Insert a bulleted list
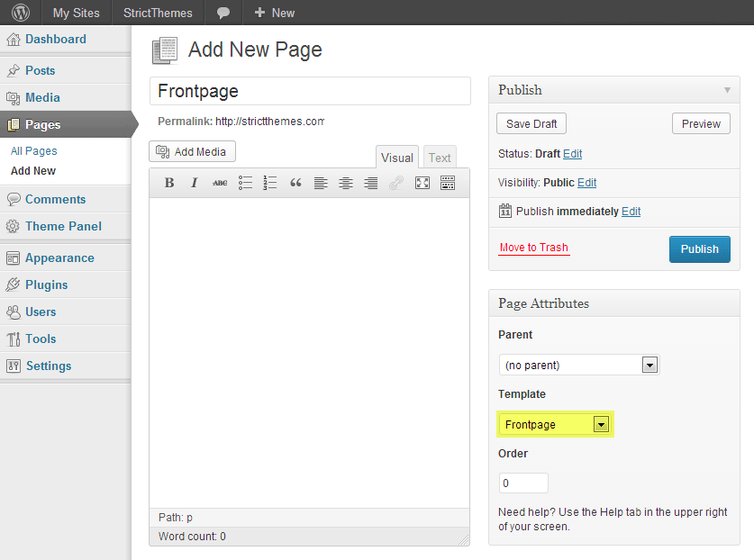754x560 pixels. click(245, 183)
